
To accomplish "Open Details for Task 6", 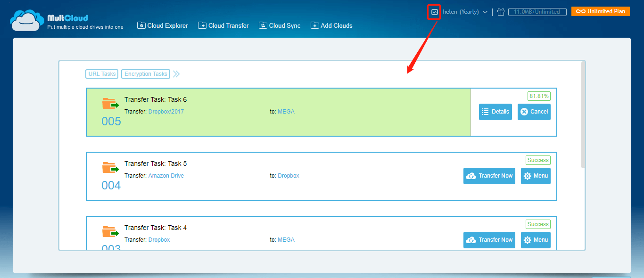I will tap(495, 112).
